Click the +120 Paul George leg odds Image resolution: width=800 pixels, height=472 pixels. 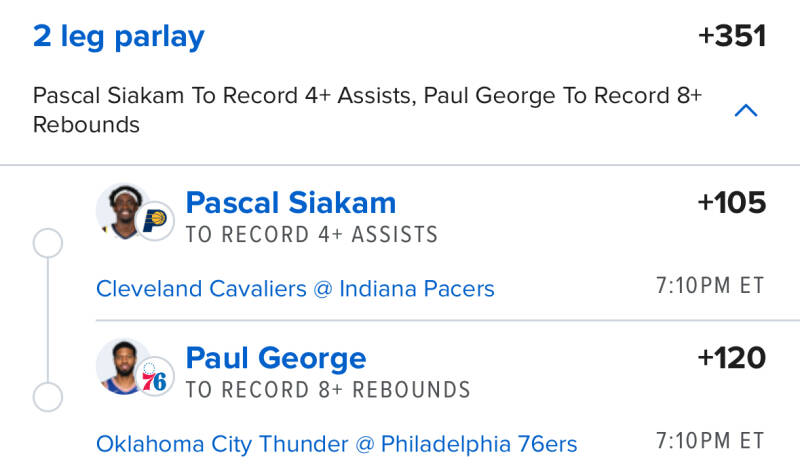click(731, 358)
